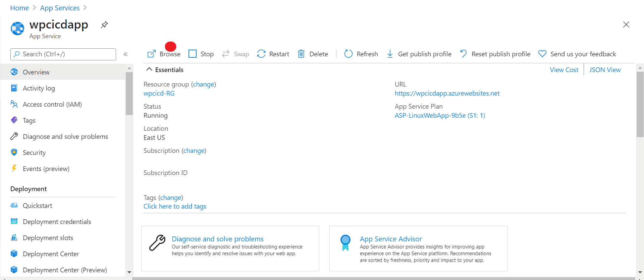The width and height of the screenshot is (644, 280).
Task: Click the Get publish profile download icon
Action: pyautogui.click(x=390, y=54)
